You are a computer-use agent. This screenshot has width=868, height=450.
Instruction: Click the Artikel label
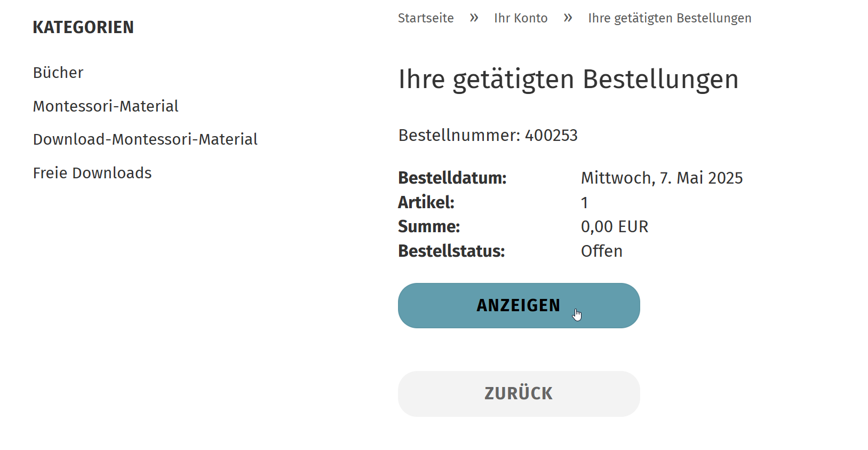tap(426, 202)
